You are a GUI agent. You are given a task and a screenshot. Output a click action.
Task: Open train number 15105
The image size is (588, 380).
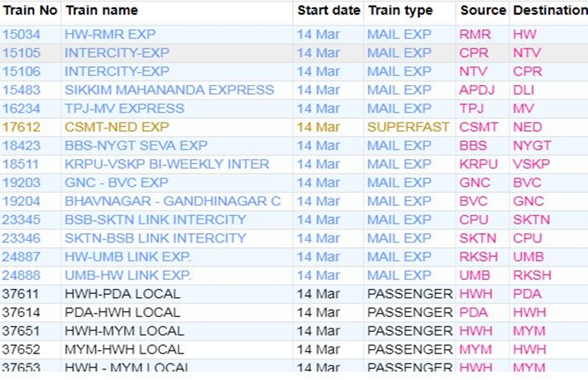[x=21, y=53]
